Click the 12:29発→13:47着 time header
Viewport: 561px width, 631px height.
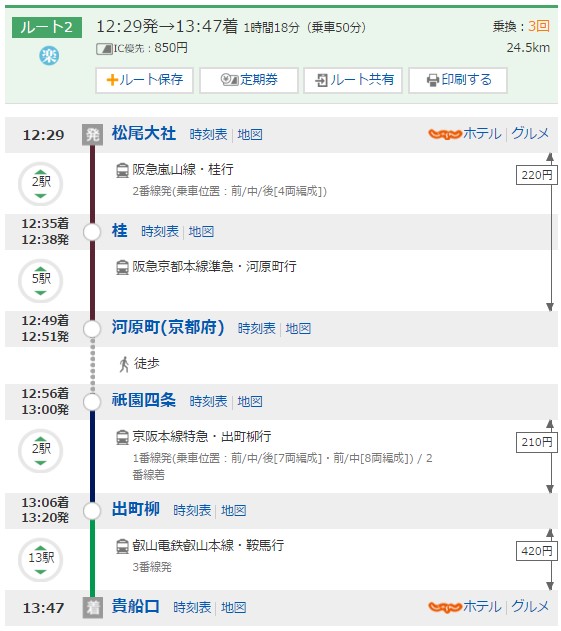coord(167,27)
